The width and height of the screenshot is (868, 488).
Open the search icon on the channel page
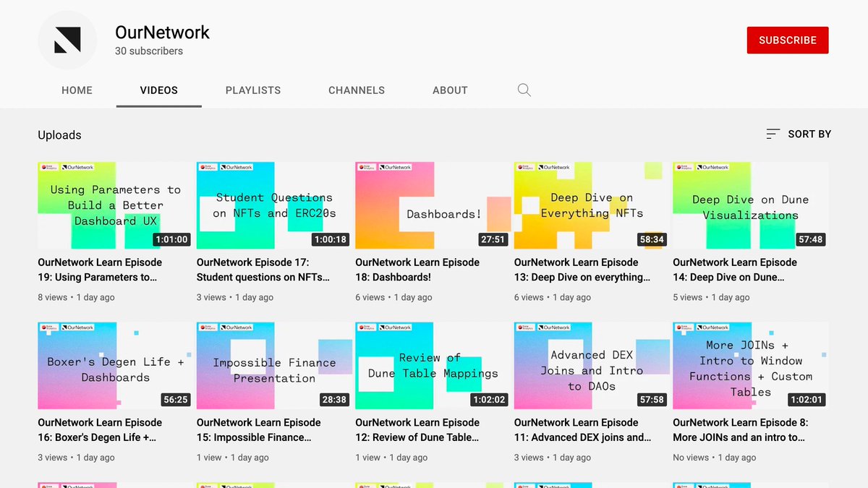click(x=524, y=90)
